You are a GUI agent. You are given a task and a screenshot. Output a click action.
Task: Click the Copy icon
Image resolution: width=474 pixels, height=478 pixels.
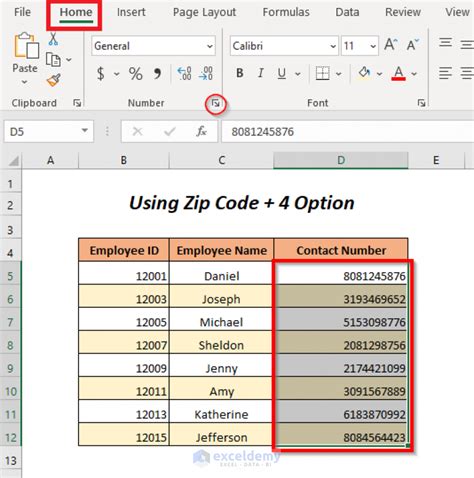(53, 60)
